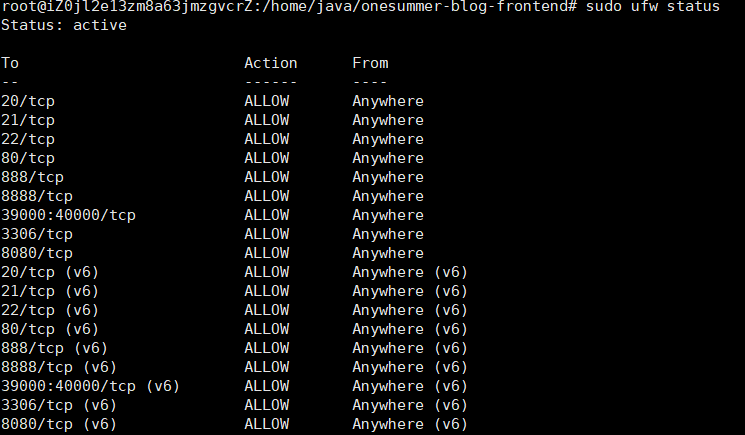This screenshot has height=435, width=745.
Task: Click the 'Status: active' line
Action: point(64,25)
